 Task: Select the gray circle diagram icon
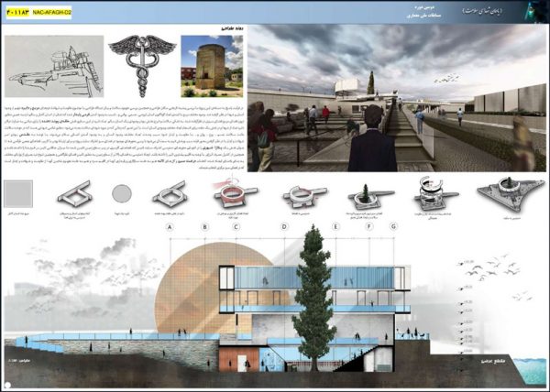point(122,195)
